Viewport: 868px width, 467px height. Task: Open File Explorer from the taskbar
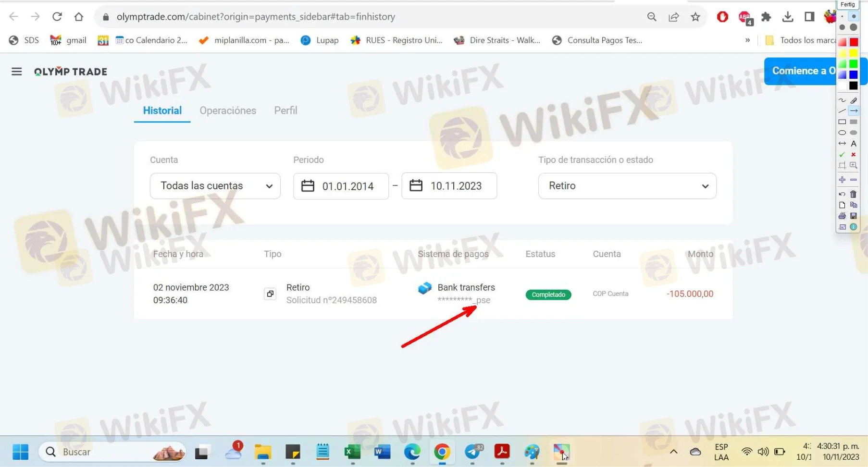pos(263,452)
